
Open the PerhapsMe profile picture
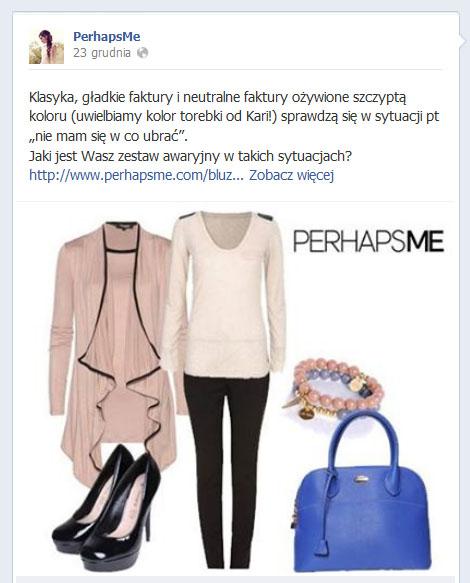click(x=46, y=47)
